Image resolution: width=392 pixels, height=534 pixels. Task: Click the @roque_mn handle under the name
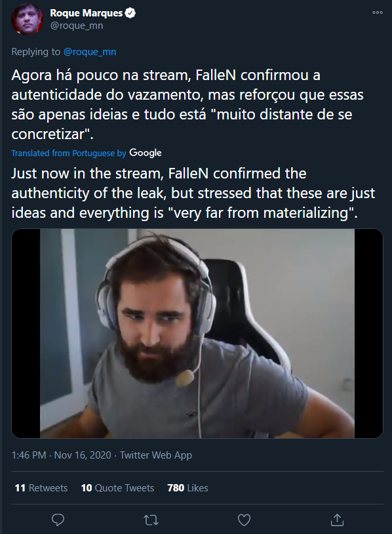pyautogui.click(x=77, y=26)
